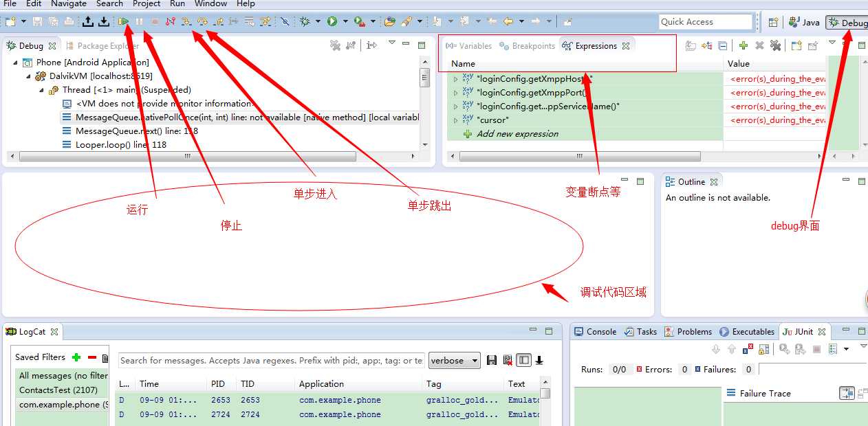Switch to the Problems tab

coord(688,332)
